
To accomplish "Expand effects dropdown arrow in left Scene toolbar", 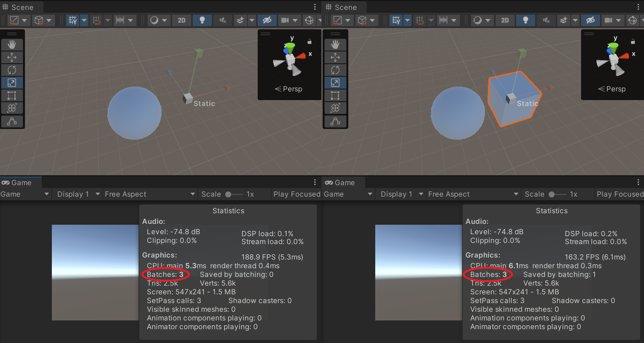I will (x=252, y=20).
